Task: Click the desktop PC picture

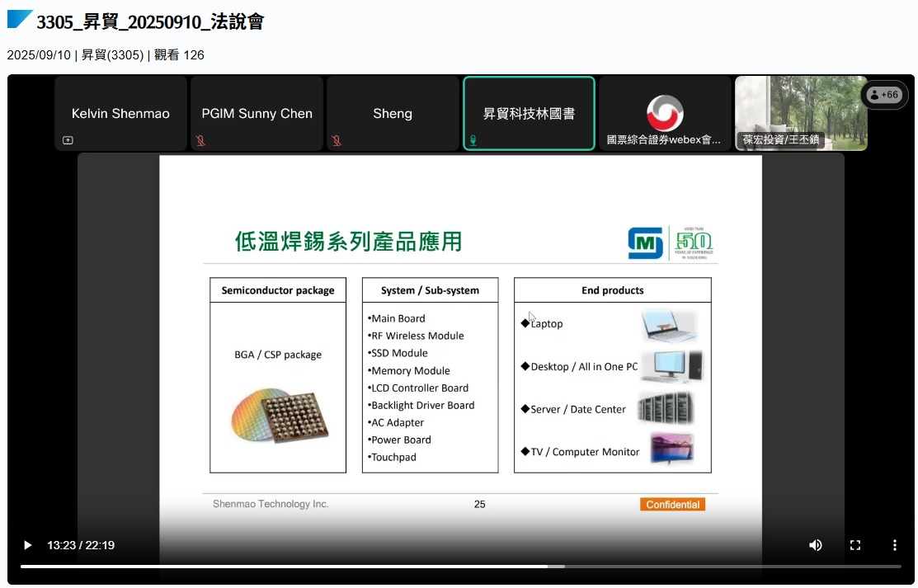Action: pyautogui.click(x=672, y=366)
